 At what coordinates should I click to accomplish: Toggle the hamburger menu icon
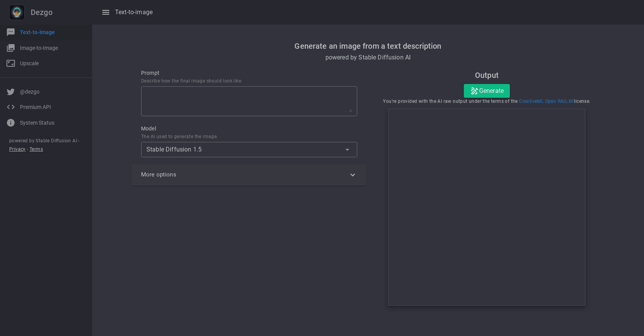point(106,12)
